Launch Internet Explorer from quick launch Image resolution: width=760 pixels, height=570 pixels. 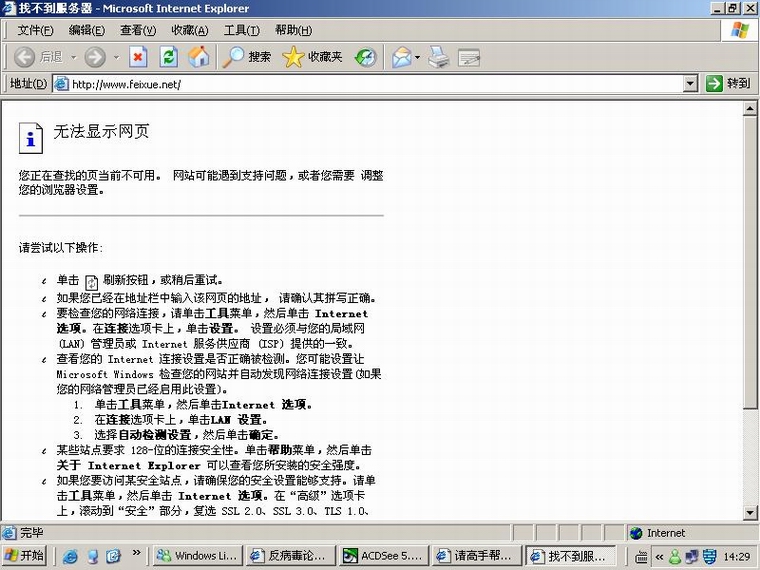click(70, 556)
